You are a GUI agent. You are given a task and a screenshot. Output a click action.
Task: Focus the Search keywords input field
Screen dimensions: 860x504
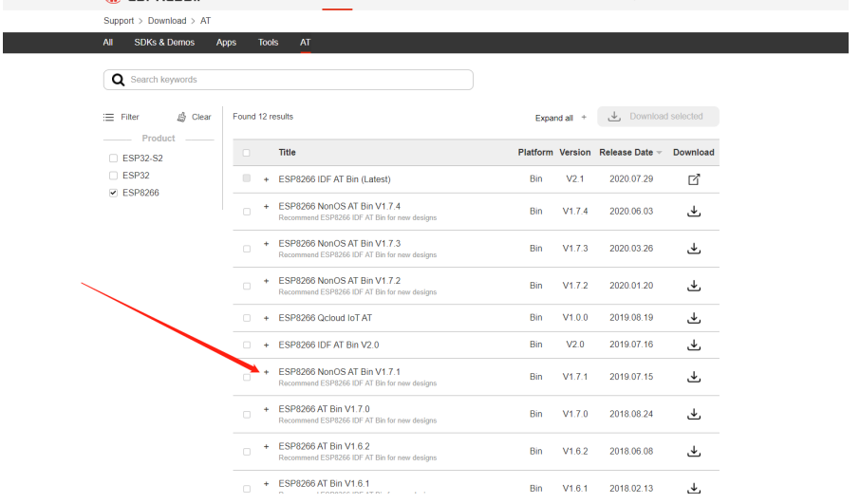pos(289,80)
